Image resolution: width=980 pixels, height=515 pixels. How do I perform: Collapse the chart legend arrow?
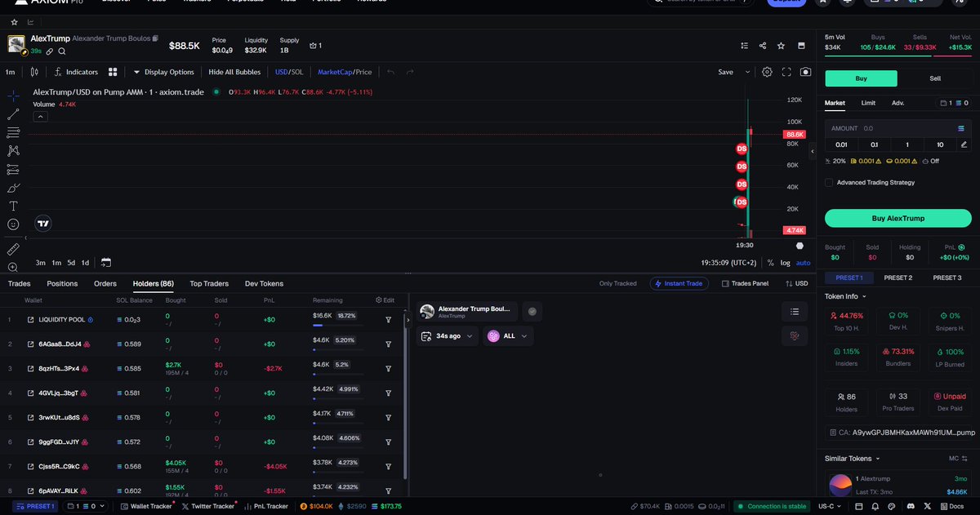click(x=38, y=117)
